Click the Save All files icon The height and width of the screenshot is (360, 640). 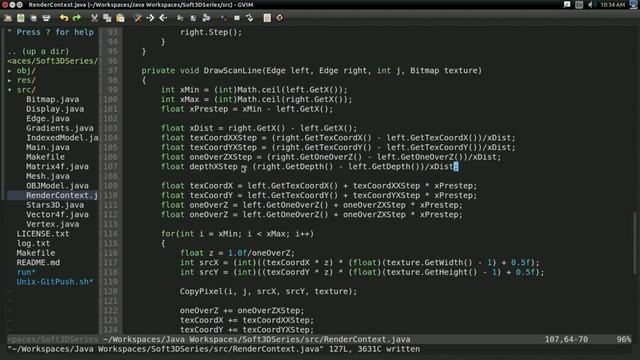34,18
